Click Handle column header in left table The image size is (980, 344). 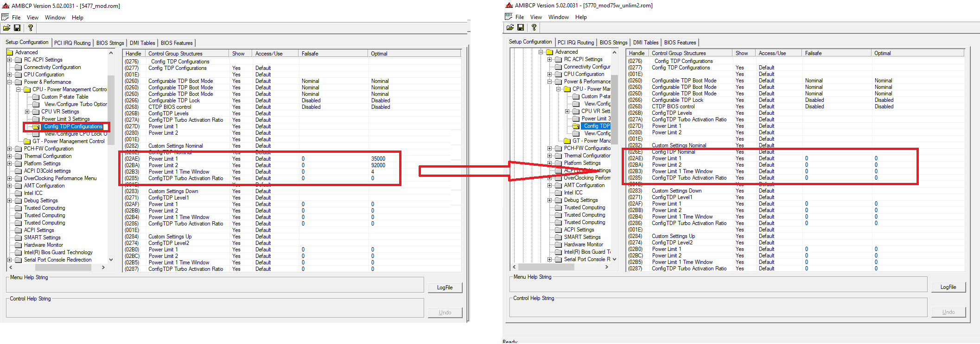pyautogui.click(x=134, y=54)
